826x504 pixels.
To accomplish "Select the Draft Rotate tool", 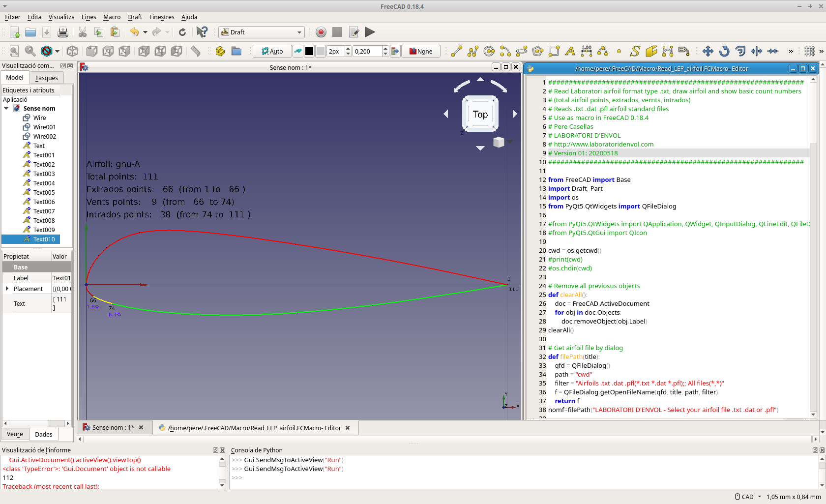I will pos(724,51).
